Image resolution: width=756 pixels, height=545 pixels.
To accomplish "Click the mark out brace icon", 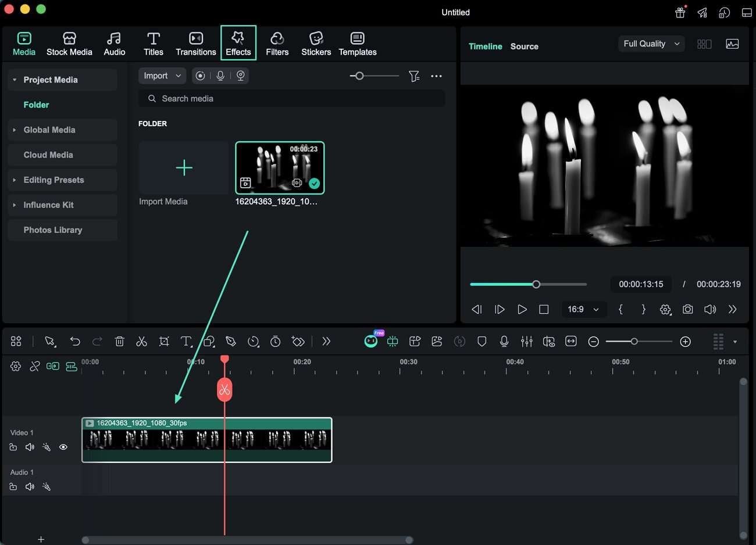I will pyautogui.click(x=643, y=309).
